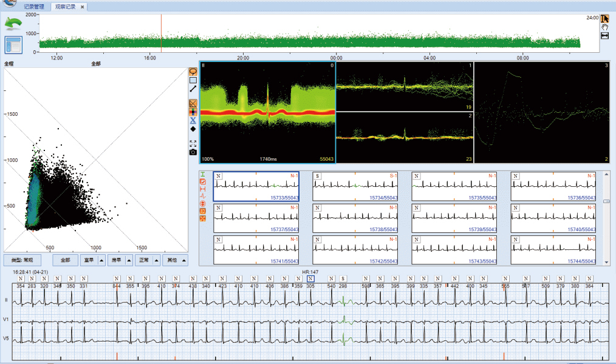Open the 其他 dropdown arrow
Viewport: 616px width, 364px height.
[x=183, y=260]
